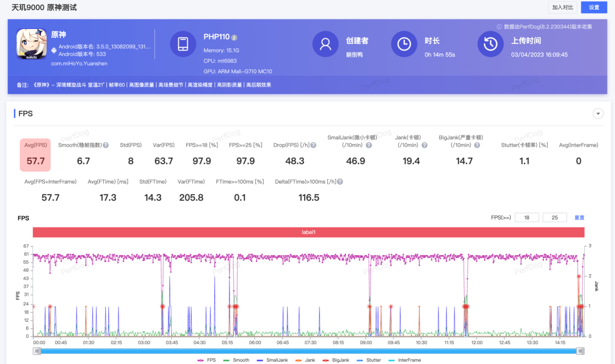Click the creator user avatar icon

click(x=326, y=44)
